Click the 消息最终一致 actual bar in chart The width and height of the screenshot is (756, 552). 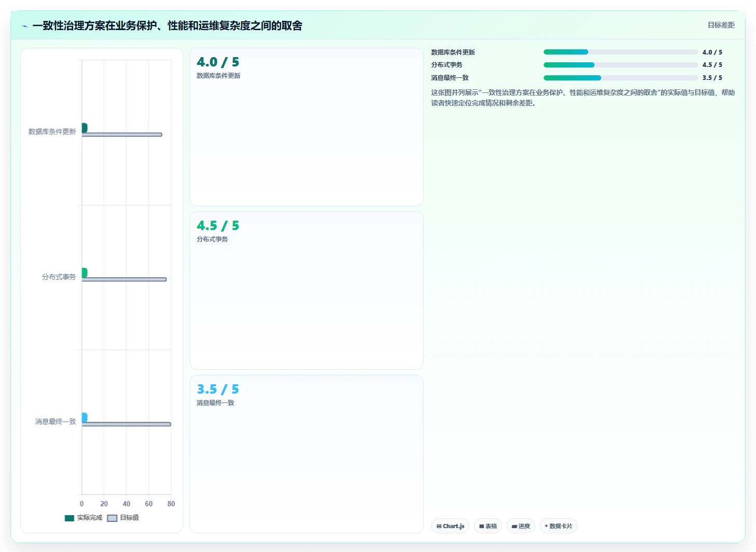click(84, 418)
